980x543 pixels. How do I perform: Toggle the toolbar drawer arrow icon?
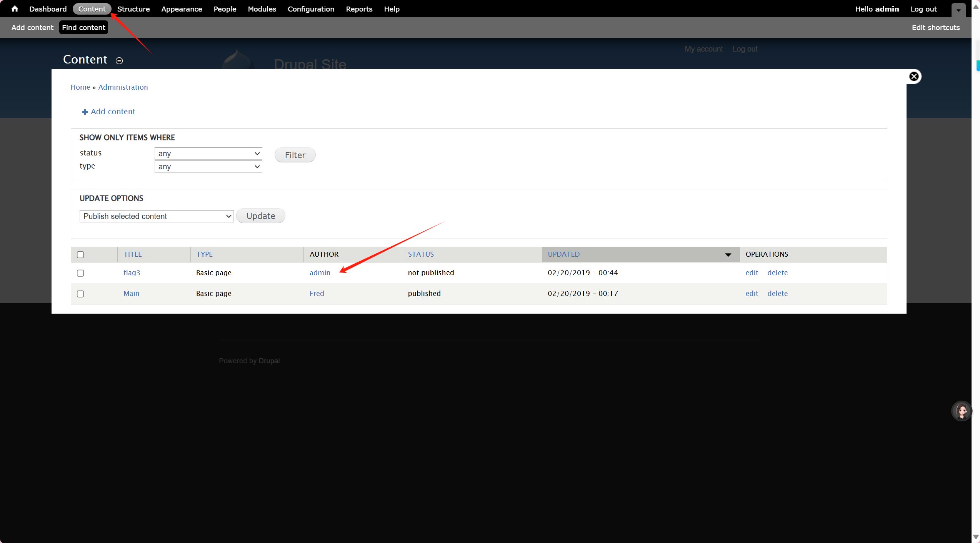tap(958, 10)
